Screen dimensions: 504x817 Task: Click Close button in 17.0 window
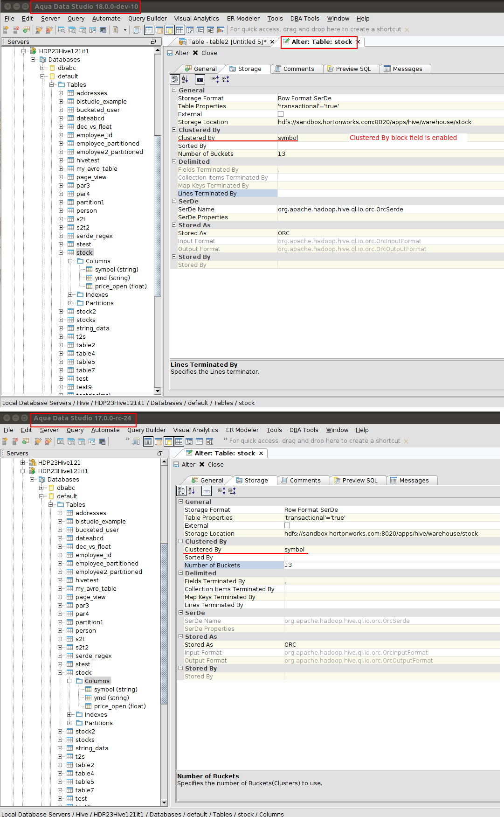(x=212, y=464)
